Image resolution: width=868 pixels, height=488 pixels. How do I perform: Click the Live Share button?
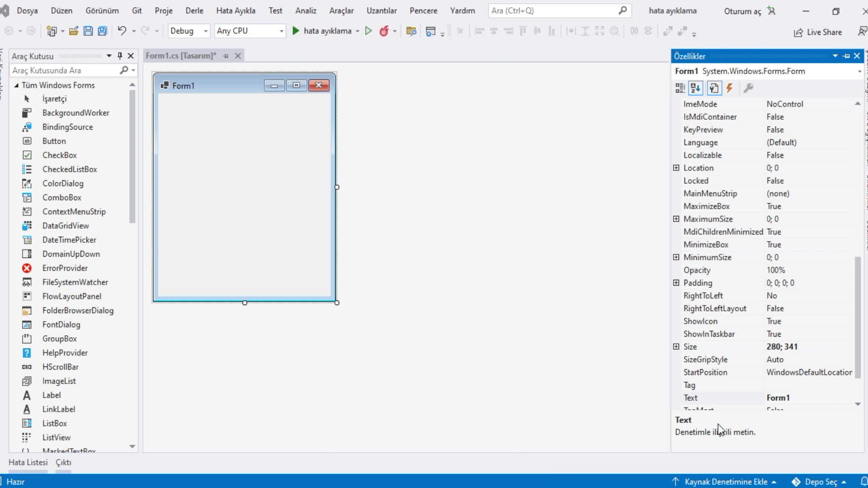[x=818, y=32]
